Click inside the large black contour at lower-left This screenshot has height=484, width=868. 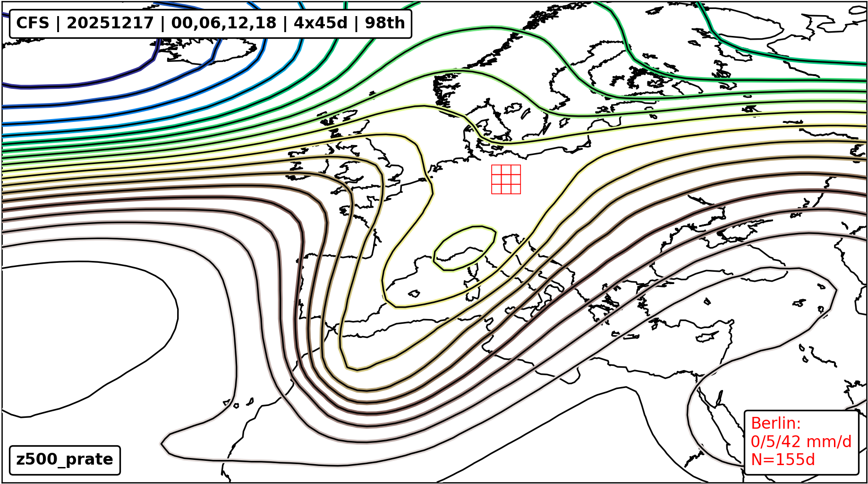[85, 331]
